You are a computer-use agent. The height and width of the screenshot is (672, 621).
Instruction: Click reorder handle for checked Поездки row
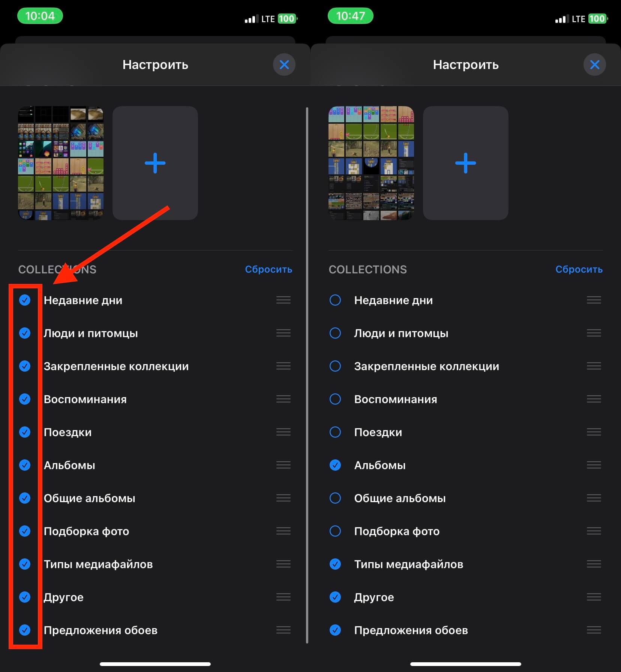(283, 432)
